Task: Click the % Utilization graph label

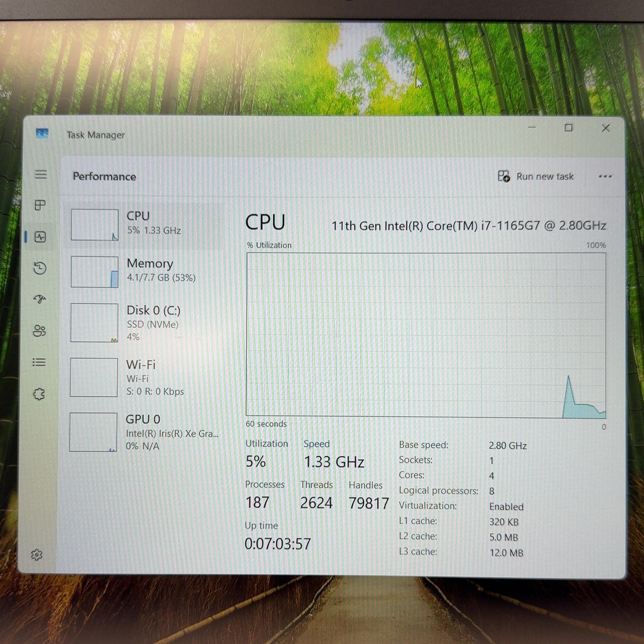Action: click(269, 245)
